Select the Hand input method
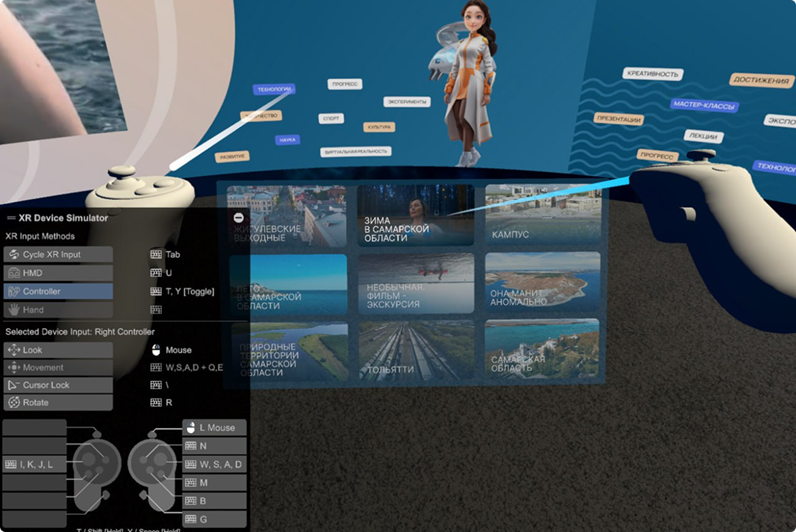 (58, 310)
